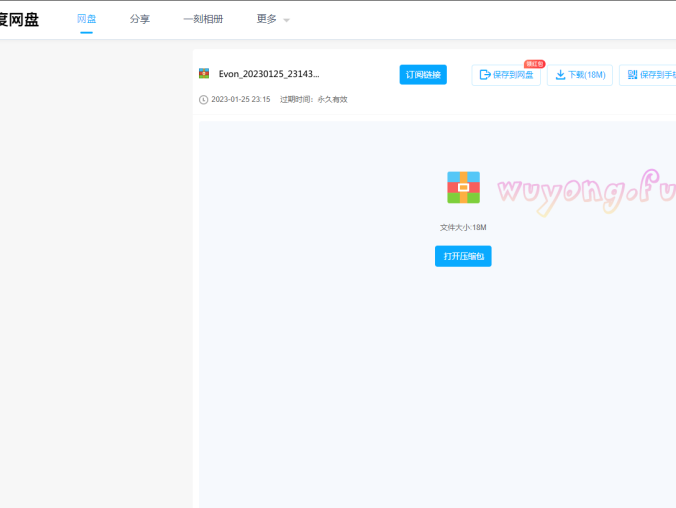Screen dimensions: 676x508
Task: Click the date 2023-01-25 23:15
Action: tap(241, 99)
